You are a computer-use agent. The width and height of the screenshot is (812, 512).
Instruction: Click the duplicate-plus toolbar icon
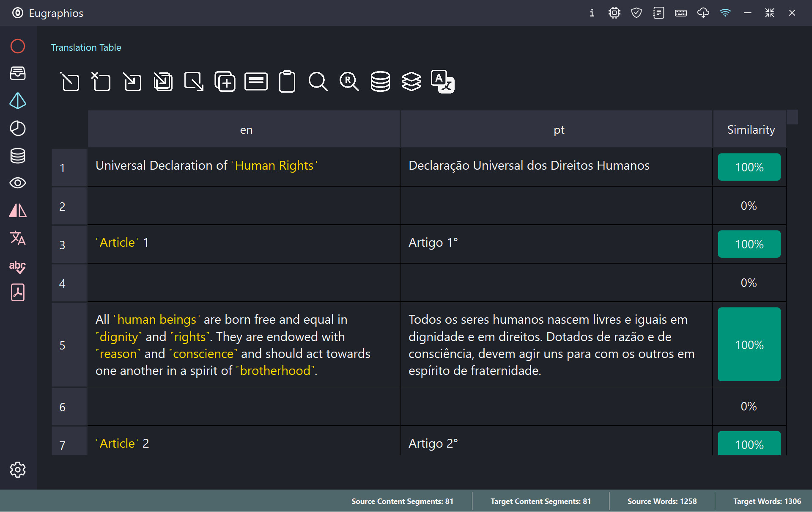[225, 81]
